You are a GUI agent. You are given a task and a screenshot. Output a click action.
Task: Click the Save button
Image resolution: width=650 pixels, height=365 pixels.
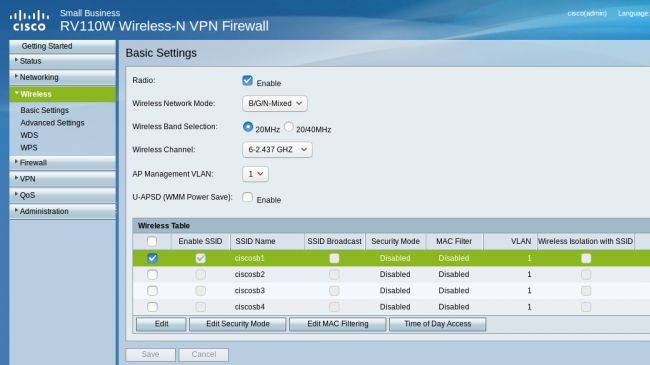(x=150, y=355)
